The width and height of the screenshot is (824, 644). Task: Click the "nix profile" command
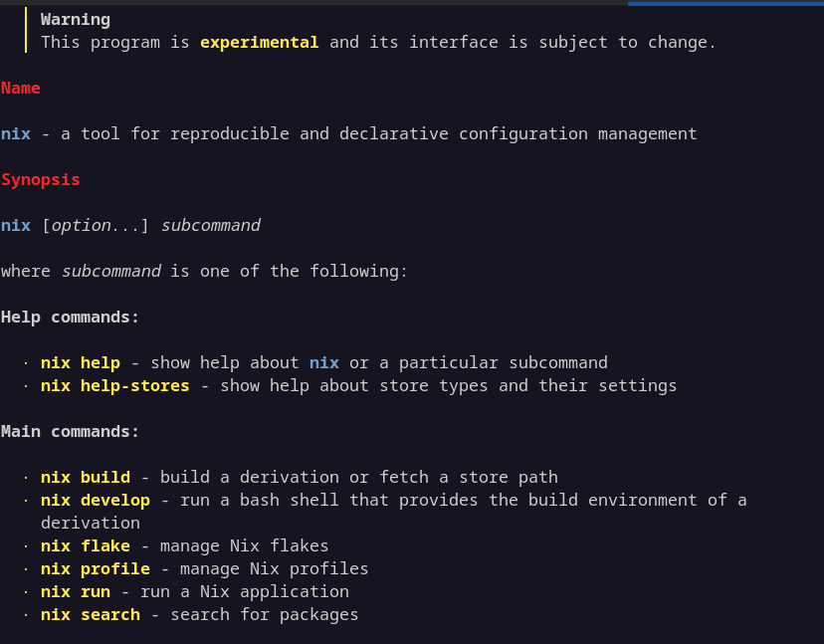click(x=95, y=569)
